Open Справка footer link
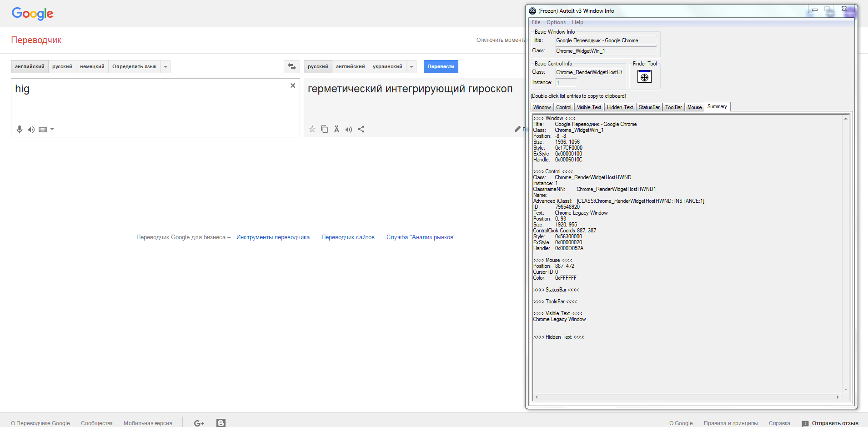Viewport: 868px width, 427px height. tap(779, 423)
